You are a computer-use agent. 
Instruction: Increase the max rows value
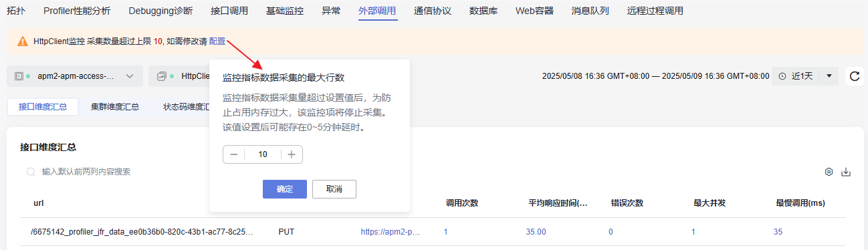click(x=292, y=154)
